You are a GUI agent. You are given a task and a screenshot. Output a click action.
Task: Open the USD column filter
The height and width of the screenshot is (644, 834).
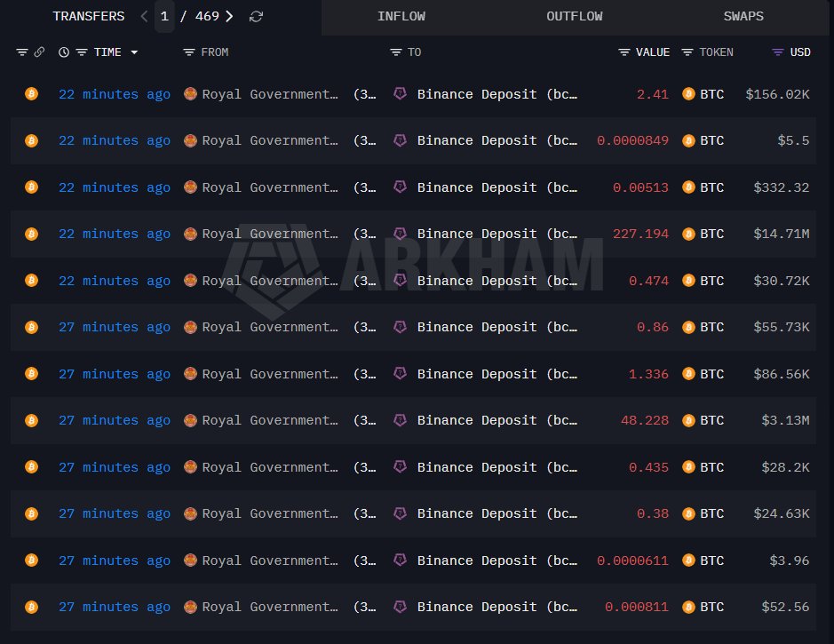point(778,52)
